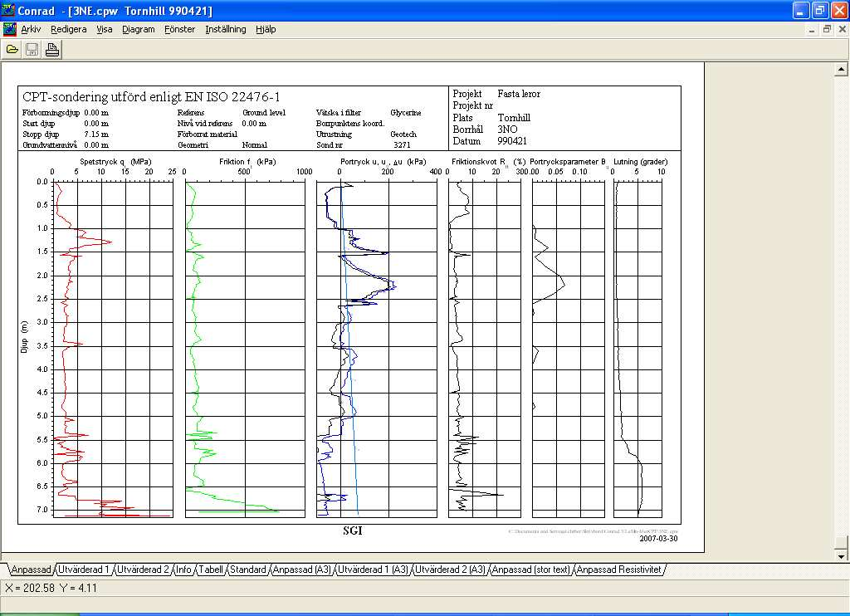This screenshot has height=616, width=850.
Task: Click the Open file toolbar icon
Action: [x=12, y=50]
